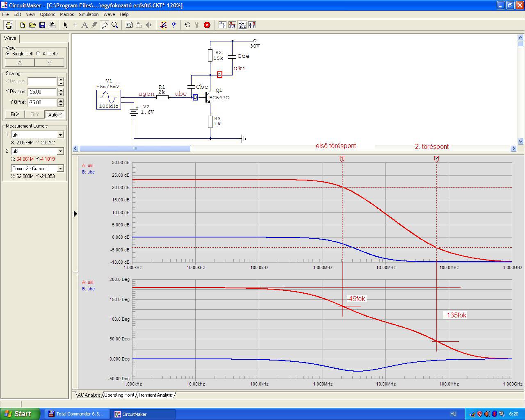Click the first waveform toolbar icon
525x420 pixels.
pyautogui.click(x=222, y=25)
